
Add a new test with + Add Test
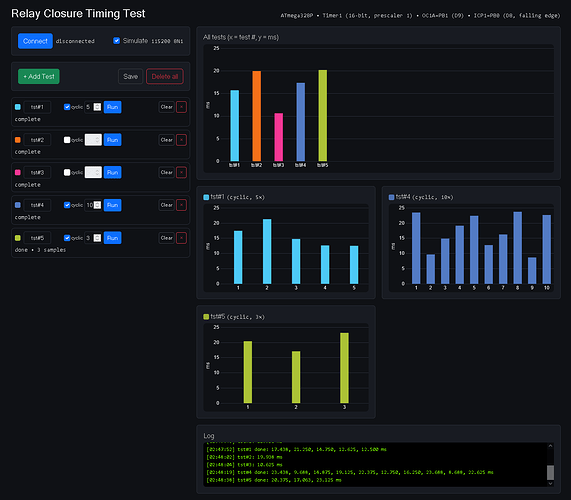point(39,76)
